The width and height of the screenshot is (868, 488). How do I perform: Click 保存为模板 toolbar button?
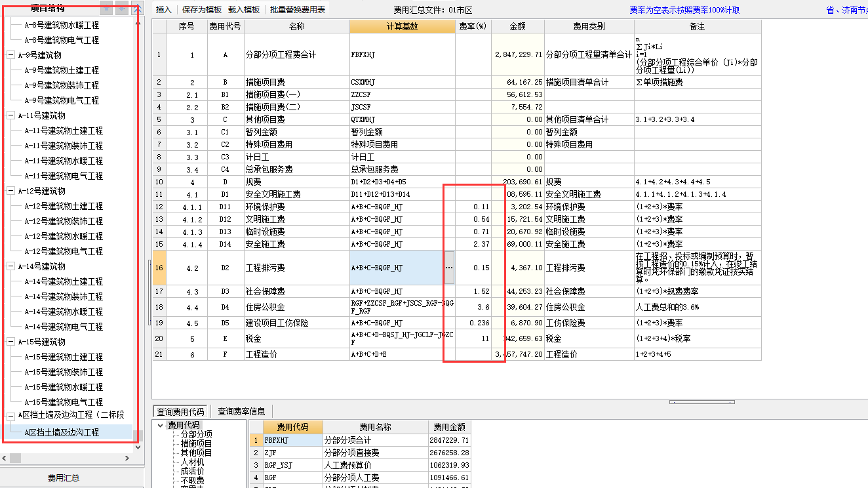(202, 10)
